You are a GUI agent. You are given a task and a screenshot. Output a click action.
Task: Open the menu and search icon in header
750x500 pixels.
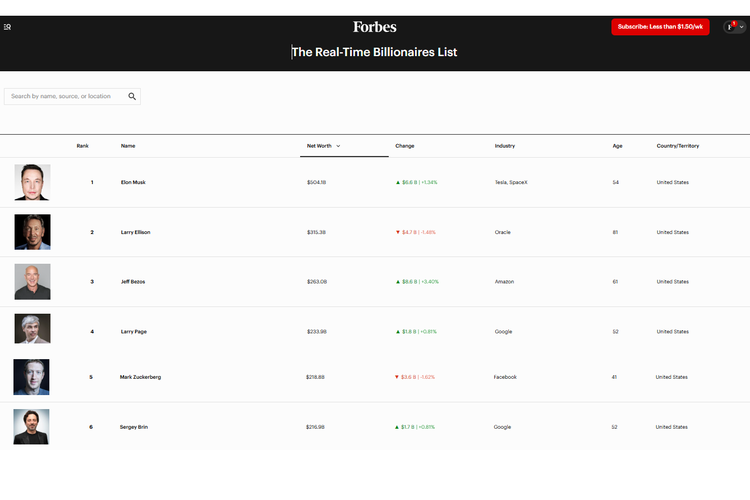(8, 27)
